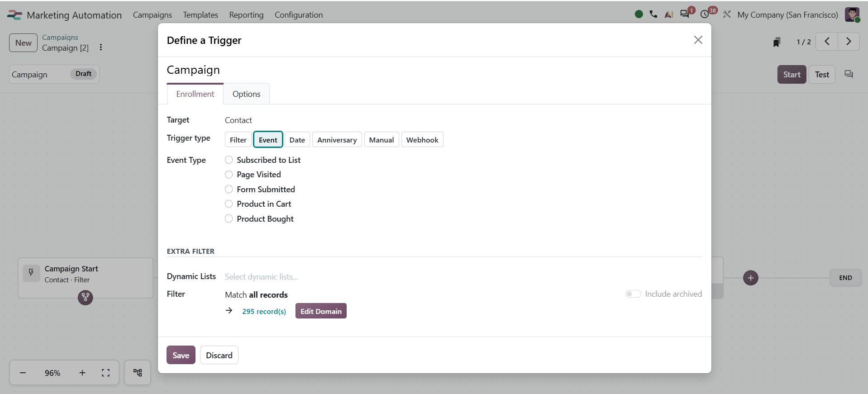The height and width of the screenshot is (394, 868).
Task: Click the green online status indicator
Action: pos(639,14)
